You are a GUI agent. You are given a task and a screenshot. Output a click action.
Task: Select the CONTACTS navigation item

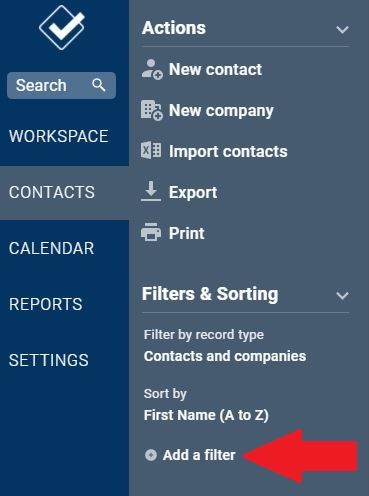tap(52, 192)
